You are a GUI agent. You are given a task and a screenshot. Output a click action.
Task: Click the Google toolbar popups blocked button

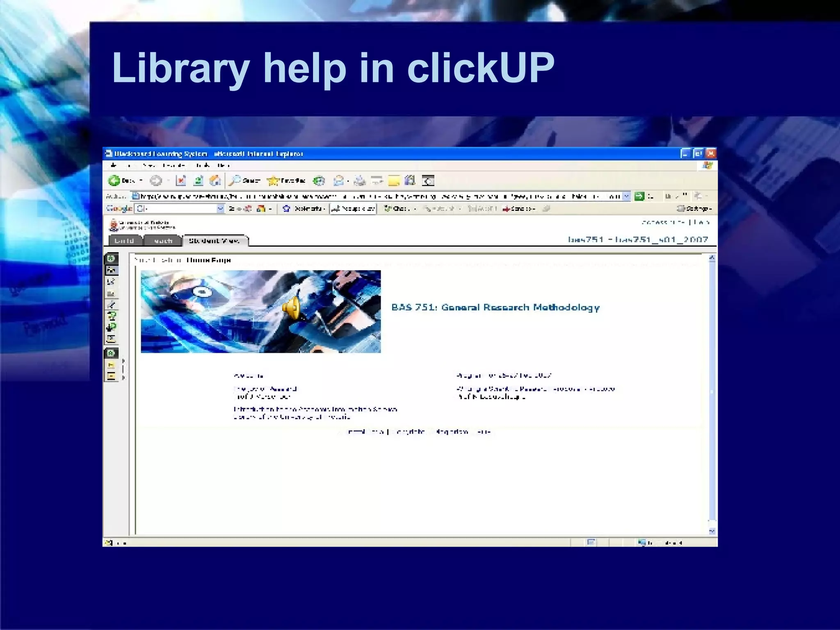353,209
